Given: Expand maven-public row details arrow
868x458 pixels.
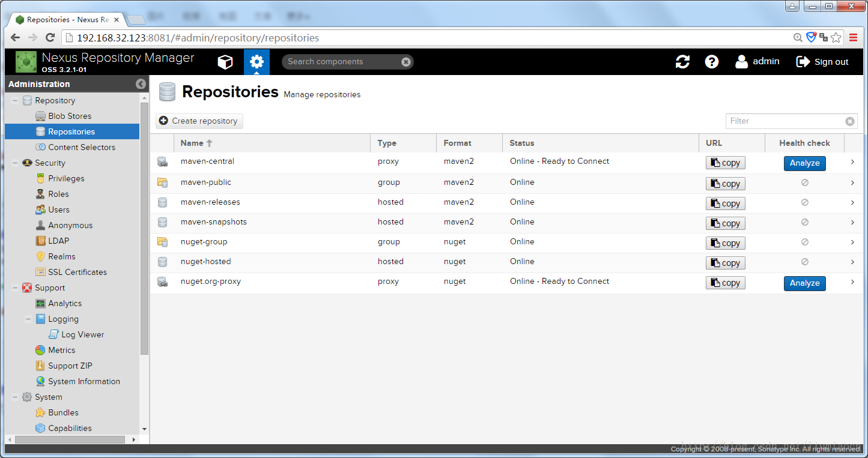Looking at the screenshot, I should click(x=852, y=182).
